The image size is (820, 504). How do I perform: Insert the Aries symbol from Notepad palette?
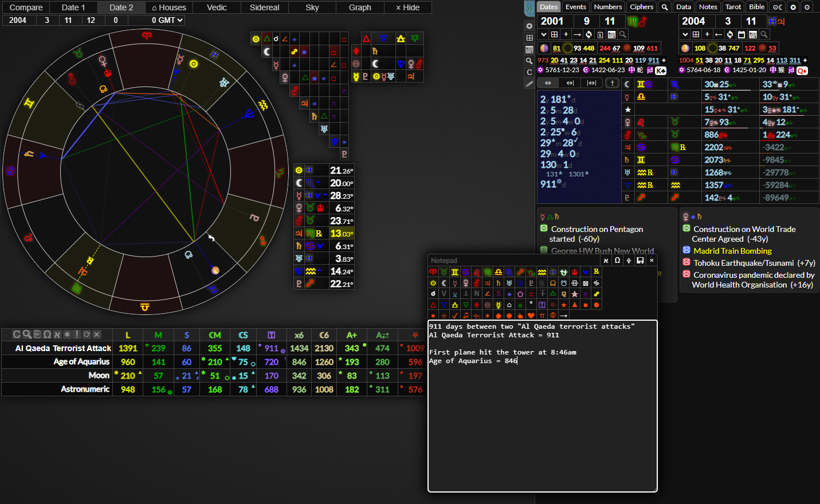click(433, 272)
